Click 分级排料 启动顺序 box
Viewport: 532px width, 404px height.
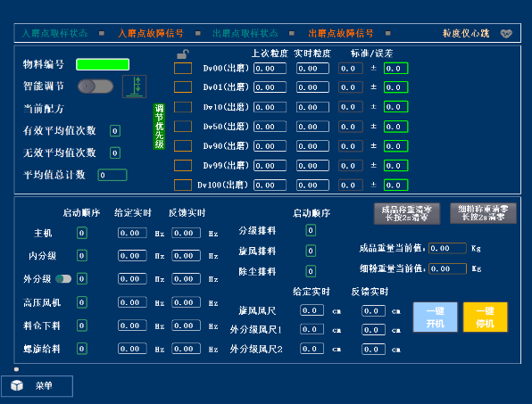click(x=311, y=230)
